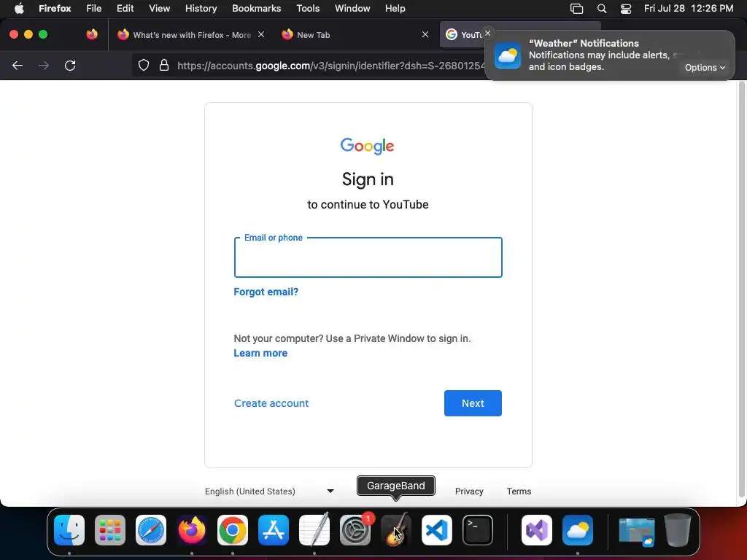
Task: Launch GarageBand from the Dock
Action: pyautogui.click(x=396, y=530)
